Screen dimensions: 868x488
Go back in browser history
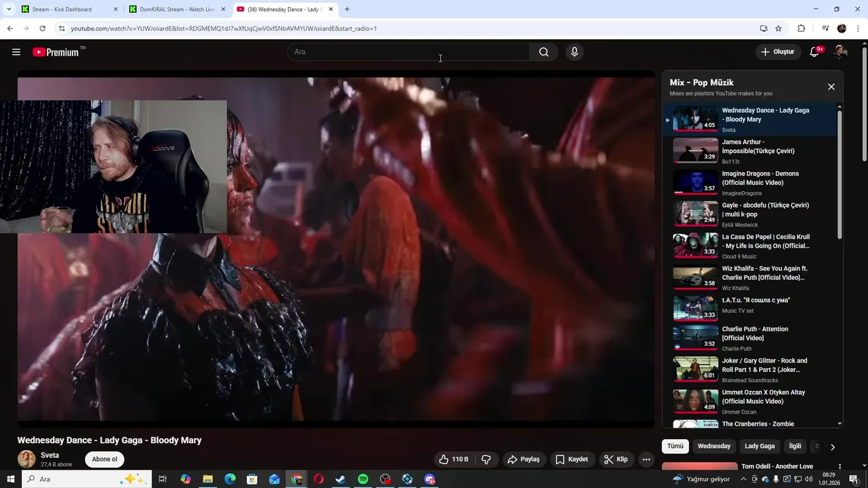(x=9, y=28)
